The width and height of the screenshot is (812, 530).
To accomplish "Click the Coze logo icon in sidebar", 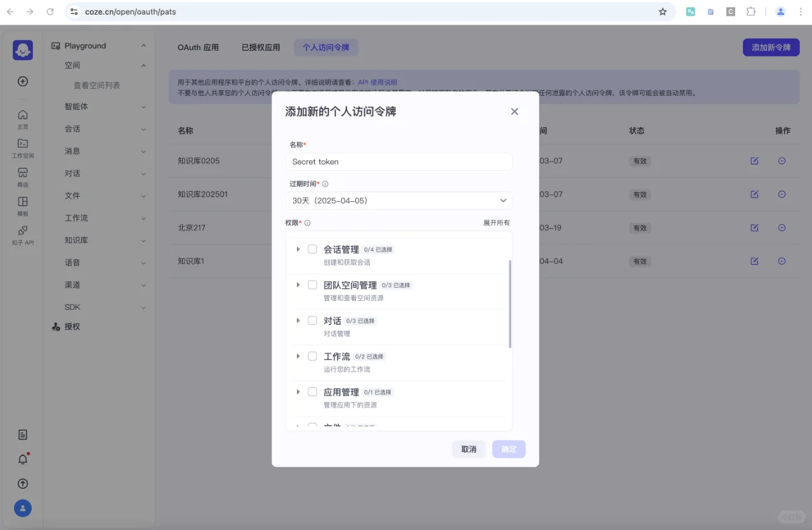I will pos(23,50).
